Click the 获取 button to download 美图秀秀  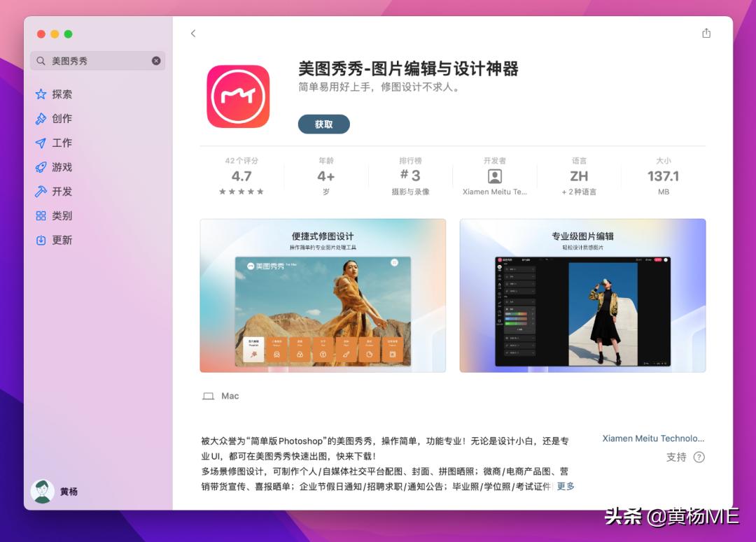323,124
